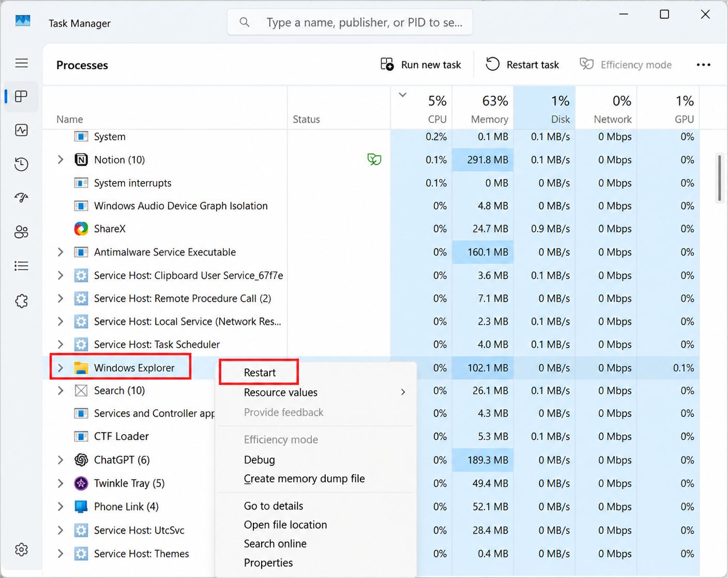This screenshot has height=578, width=728.
Task: Click the Search process icon
Action: coord(81,391)
